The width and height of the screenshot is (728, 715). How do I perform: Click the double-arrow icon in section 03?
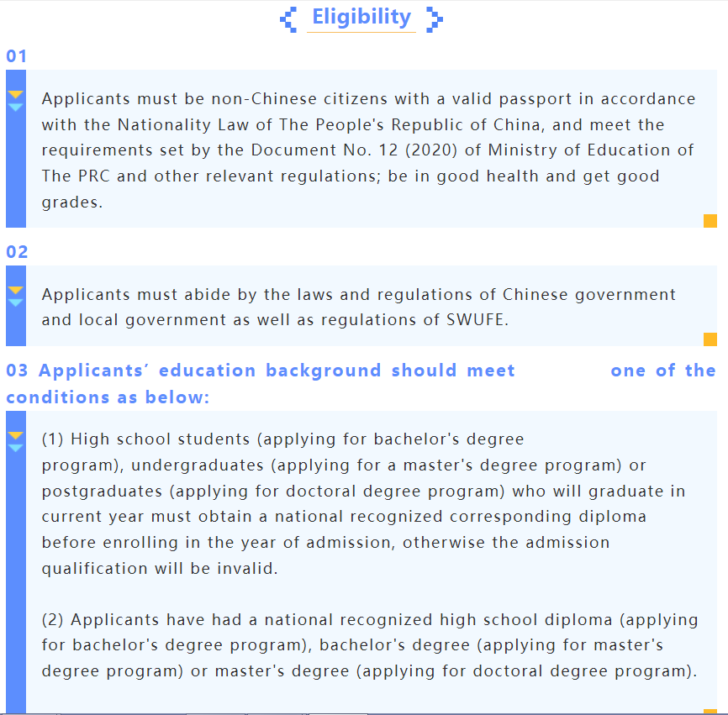tap(15, 441)
